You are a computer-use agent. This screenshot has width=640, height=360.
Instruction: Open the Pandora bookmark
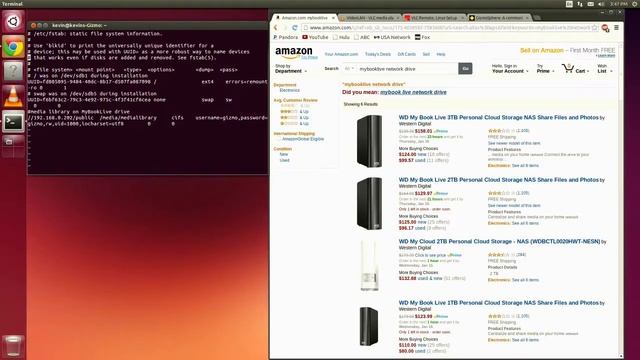pyautogui.click(x=285, y=37)
